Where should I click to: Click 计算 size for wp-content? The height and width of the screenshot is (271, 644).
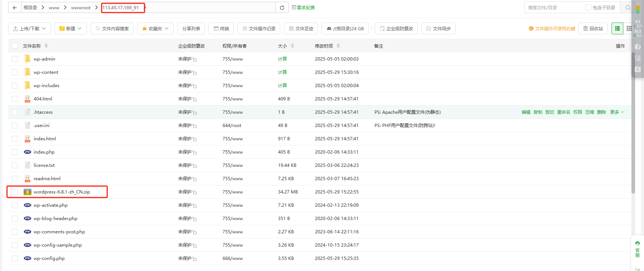click(x=282, y=72)
